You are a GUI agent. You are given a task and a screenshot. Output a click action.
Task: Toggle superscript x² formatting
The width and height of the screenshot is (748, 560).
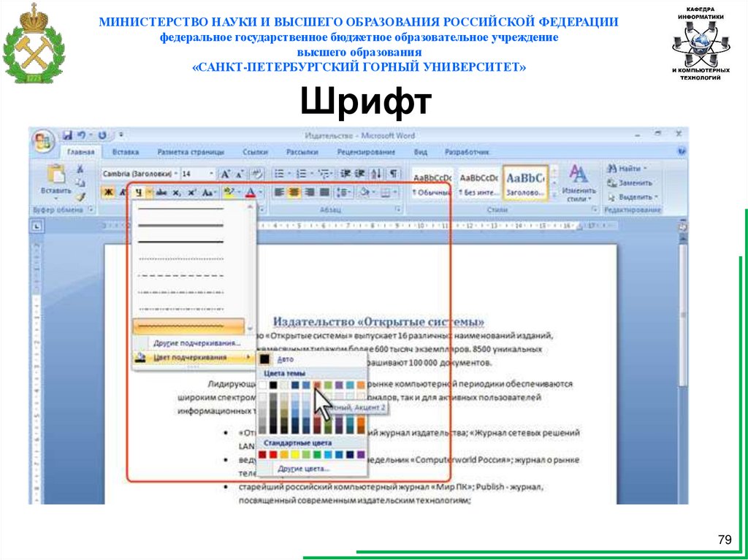[192, 192]
